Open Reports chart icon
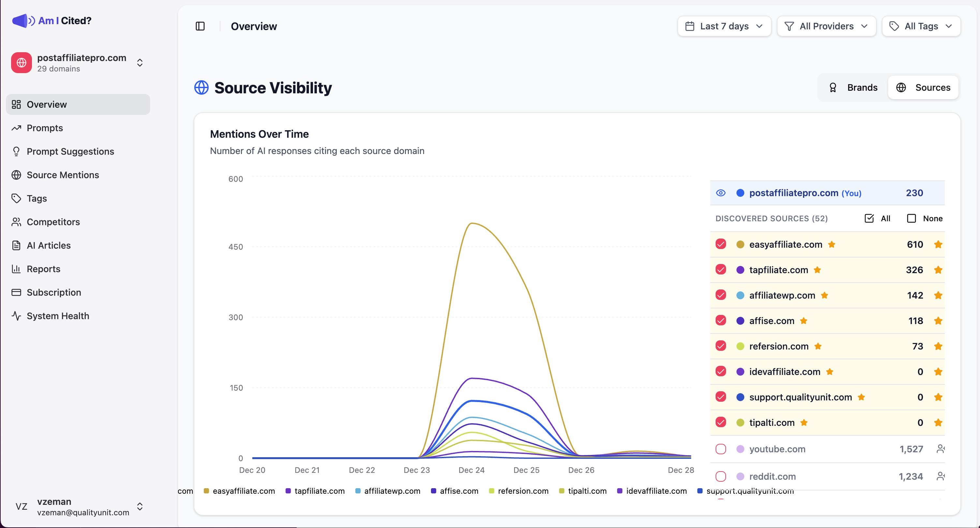 pos(17,269)
